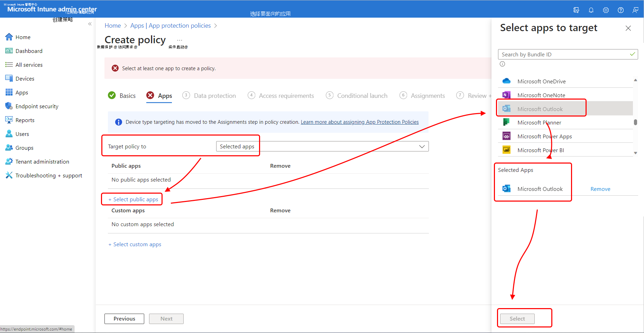Go to the Data protection step

coord(209,95)
